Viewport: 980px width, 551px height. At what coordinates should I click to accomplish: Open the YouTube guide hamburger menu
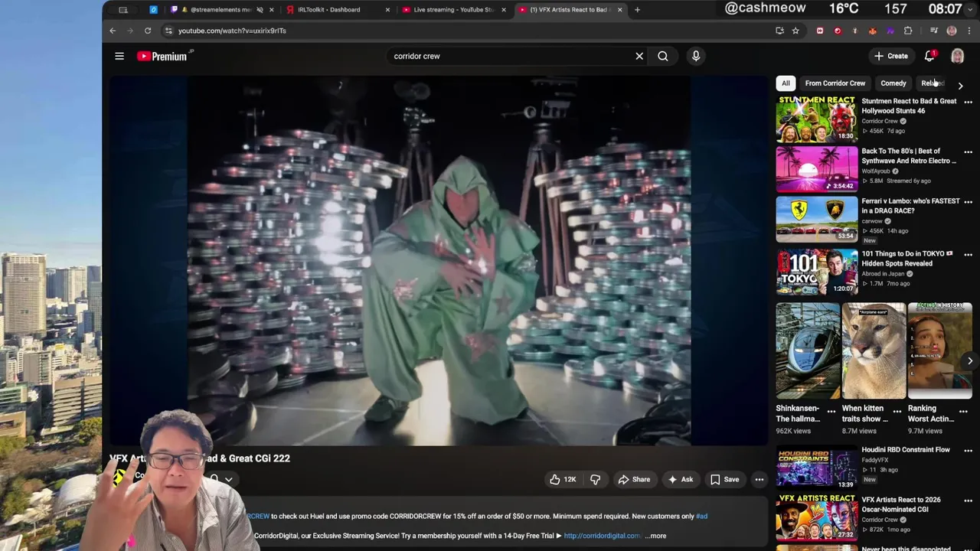pos(119,56)
